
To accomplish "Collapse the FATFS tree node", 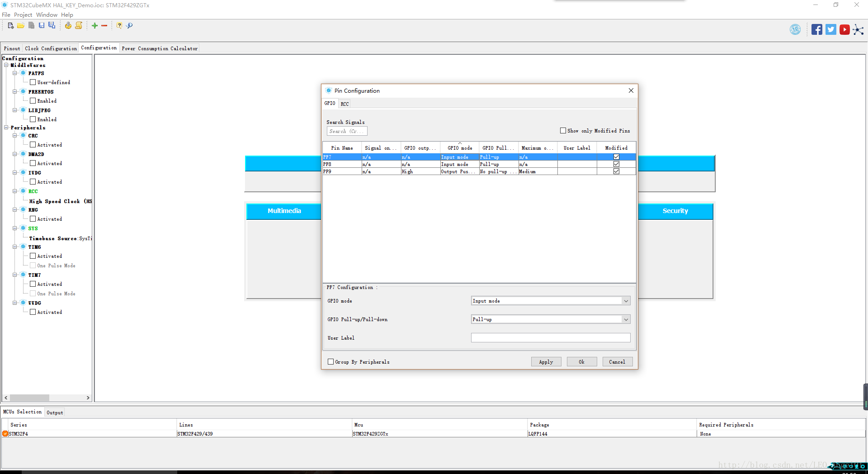I will point(15,73).
